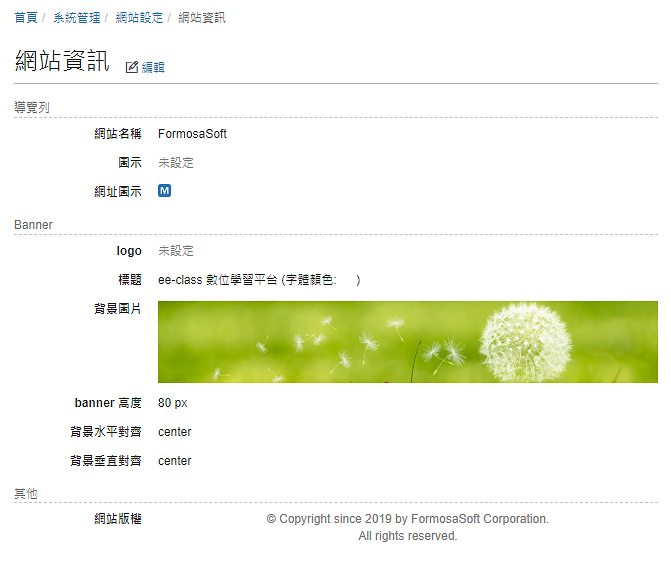Click the dandelion banner background image

pyautogui.click(x=407, y=342)
